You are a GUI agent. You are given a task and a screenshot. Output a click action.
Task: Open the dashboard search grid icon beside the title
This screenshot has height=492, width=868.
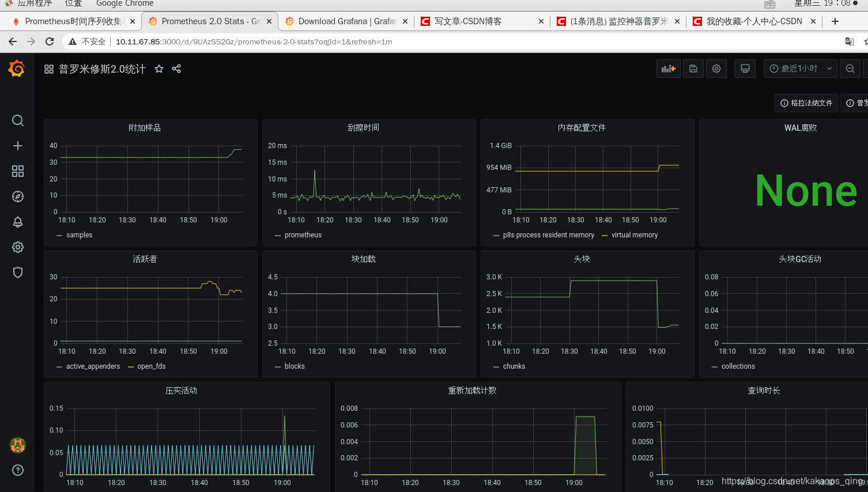click(x=49, y=69)
